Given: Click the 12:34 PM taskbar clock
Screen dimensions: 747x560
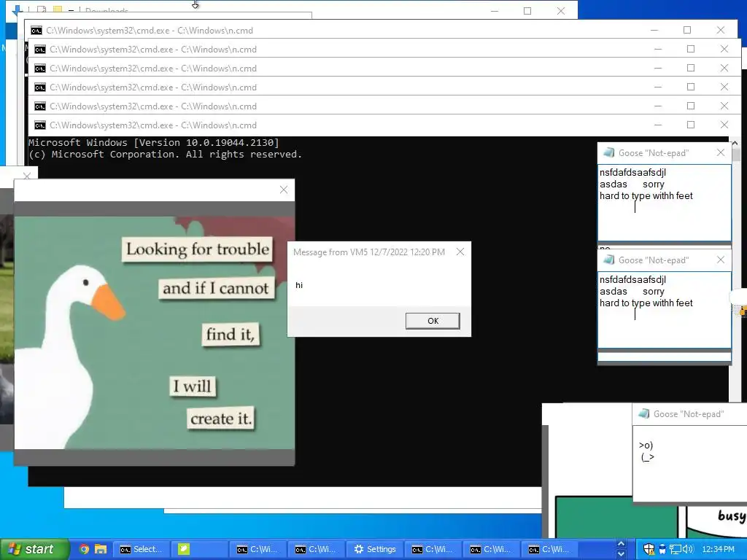Looking at the screenshot, I should (718, 549).
